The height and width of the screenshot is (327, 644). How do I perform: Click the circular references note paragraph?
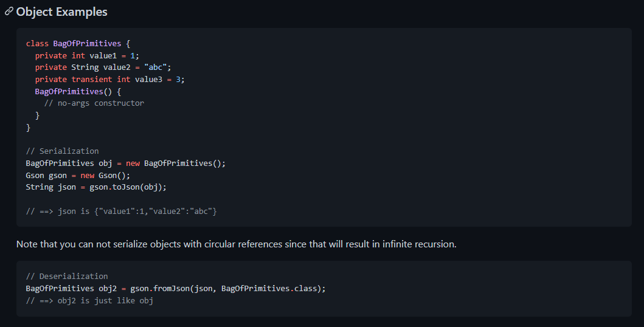point(237,244)
